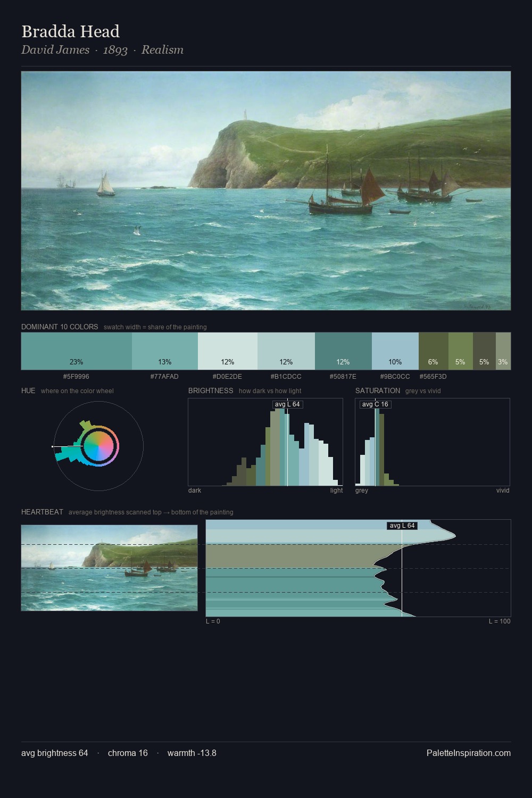This screenshot has width=532, height=798.
Task: Click the 'light' axis label
Action: point(336,491)
